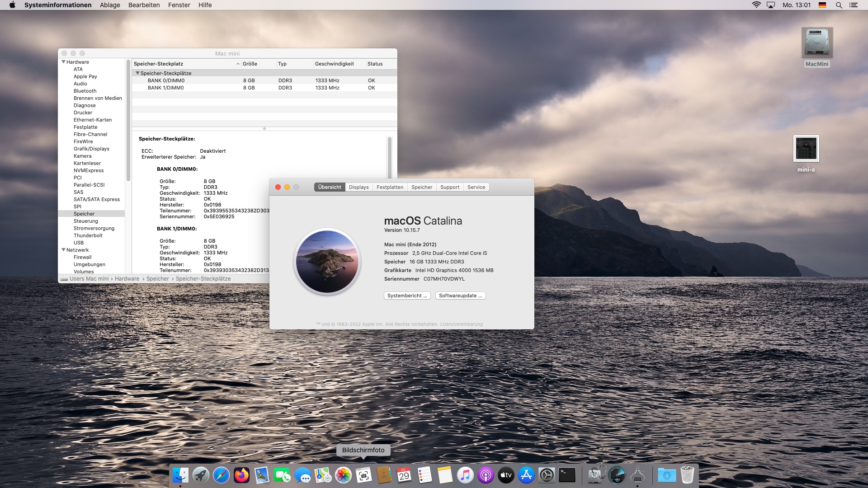
Task: Click the Softwareupdate button
Action: pyautogui.click(x=460, y=296)
